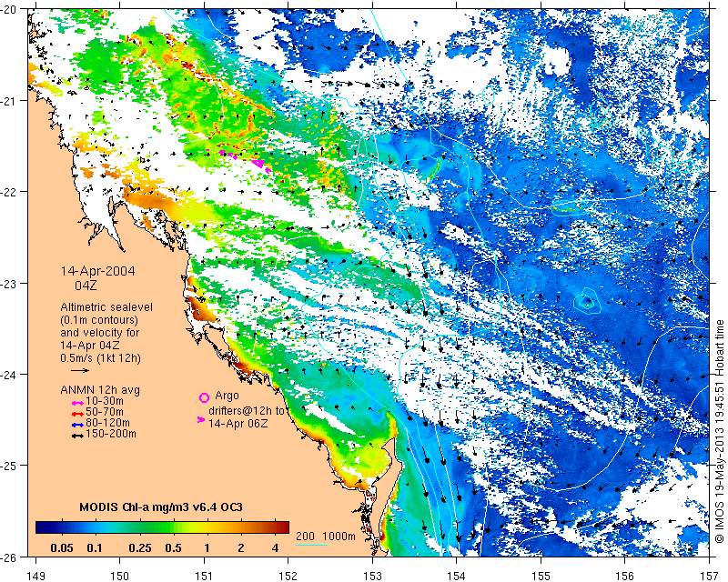Click the "0.5m/s (1kt 12h)" scale text
728x582 pixels.
click(x=100, y=358)
